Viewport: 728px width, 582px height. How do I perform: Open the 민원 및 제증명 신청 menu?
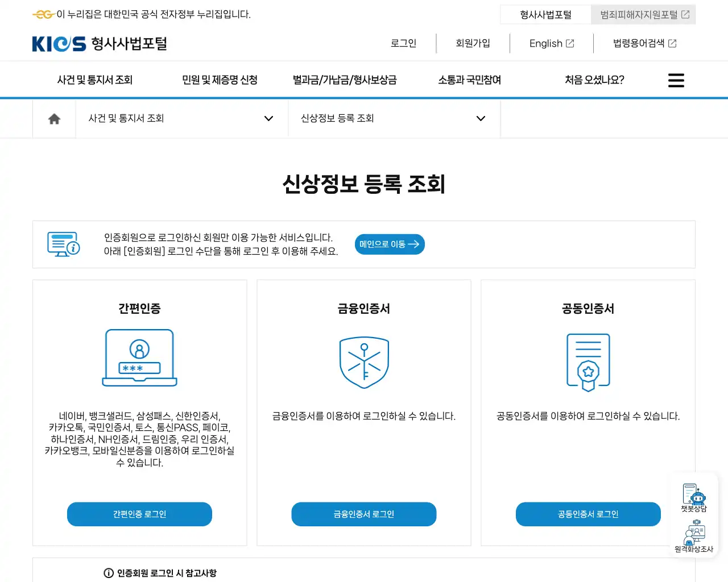click(220, 80)
